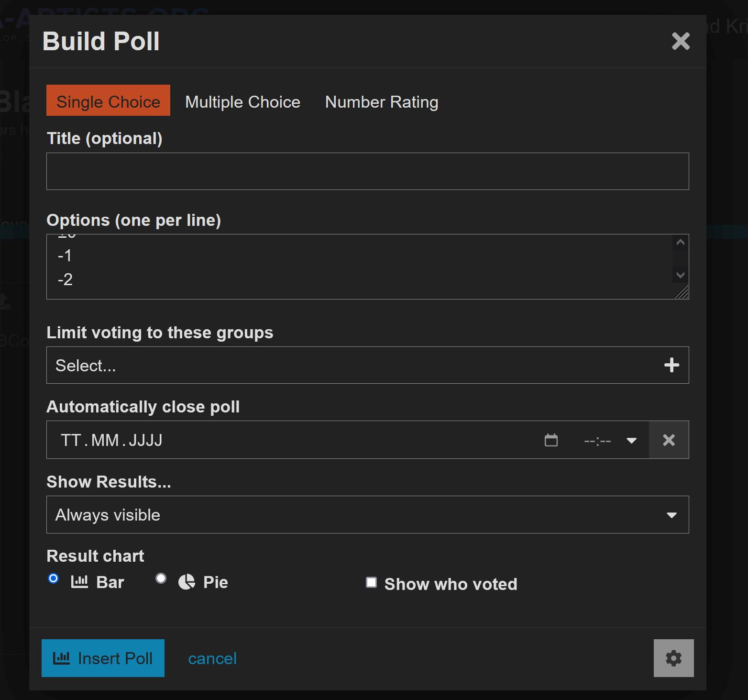Switch to Multiple Choice tab
Image resolution: width=748 pixels, height=700 pixels.
[242, 102]
